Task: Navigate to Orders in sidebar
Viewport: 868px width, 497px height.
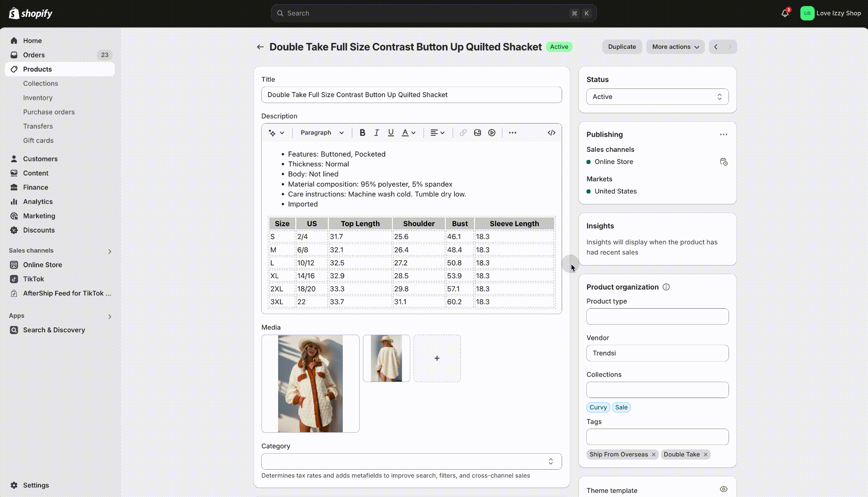Action: point(34,55)
